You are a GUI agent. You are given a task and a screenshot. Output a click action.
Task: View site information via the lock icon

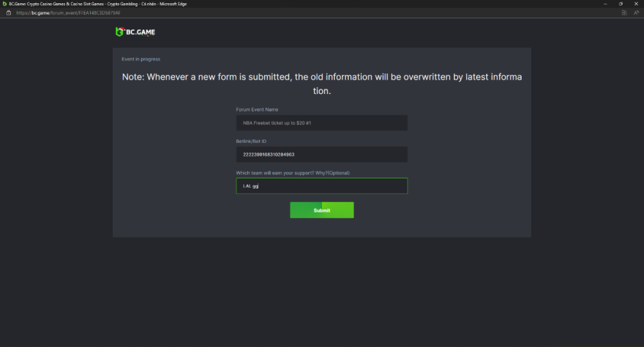8,12
